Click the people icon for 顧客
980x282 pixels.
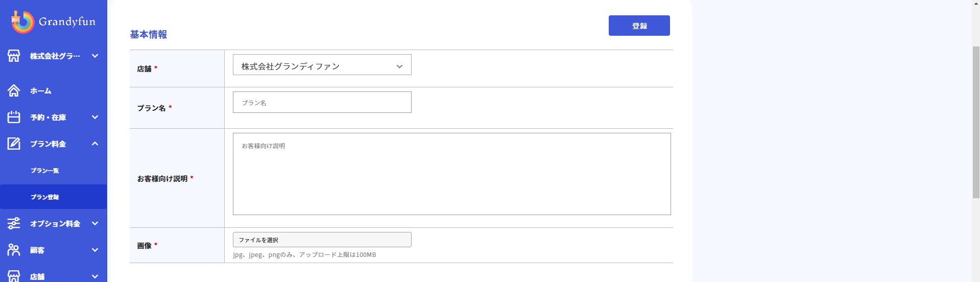coord(14,250)
